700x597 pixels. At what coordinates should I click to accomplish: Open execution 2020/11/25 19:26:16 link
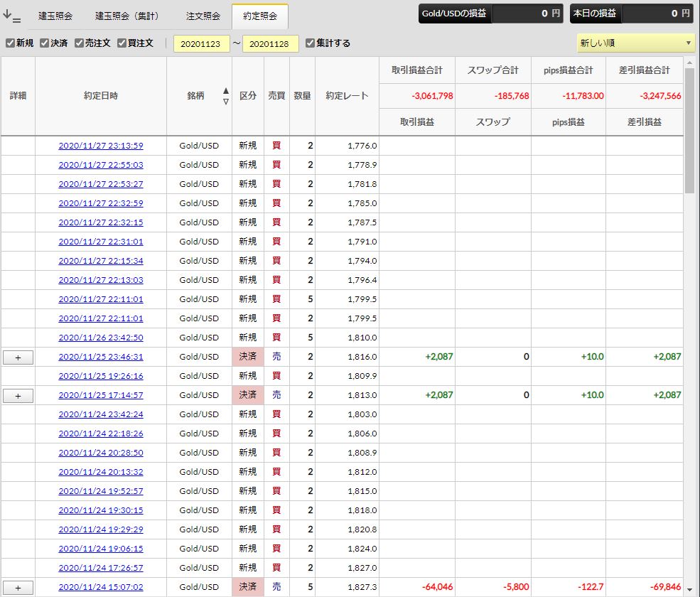pos(101,376)
